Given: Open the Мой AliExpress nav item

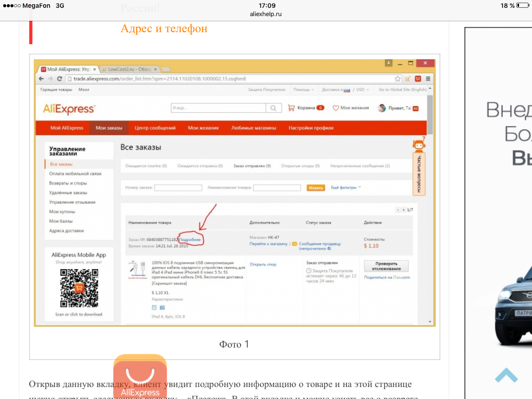Looking at the screenshot, I should click(67, 128).
